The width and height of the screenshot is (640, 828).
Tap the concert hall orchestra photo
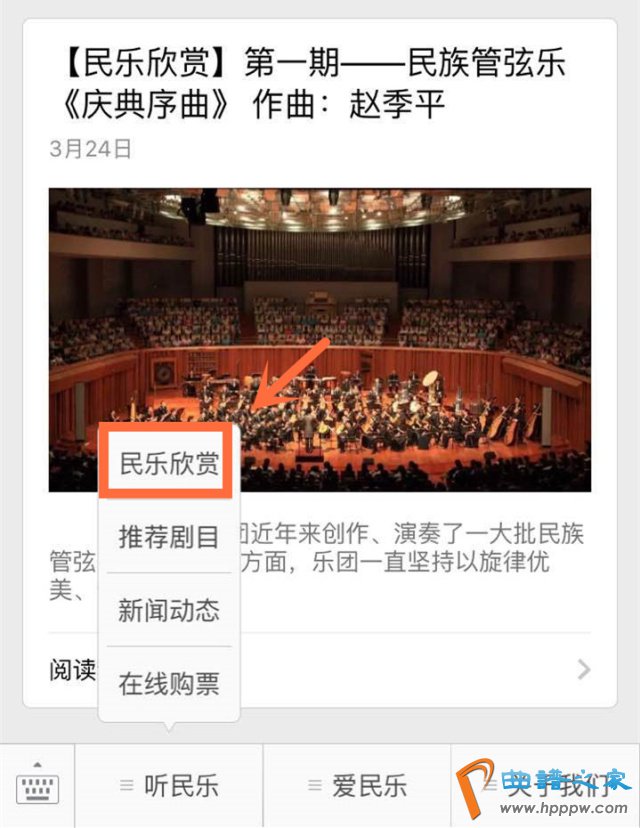tap(320, 340)
